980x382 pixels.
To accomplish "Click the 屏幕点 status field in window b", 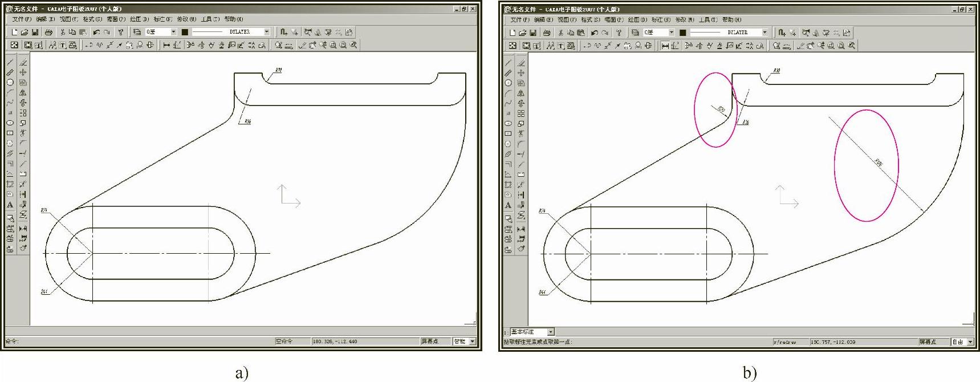I will click(x=934, y=342).
